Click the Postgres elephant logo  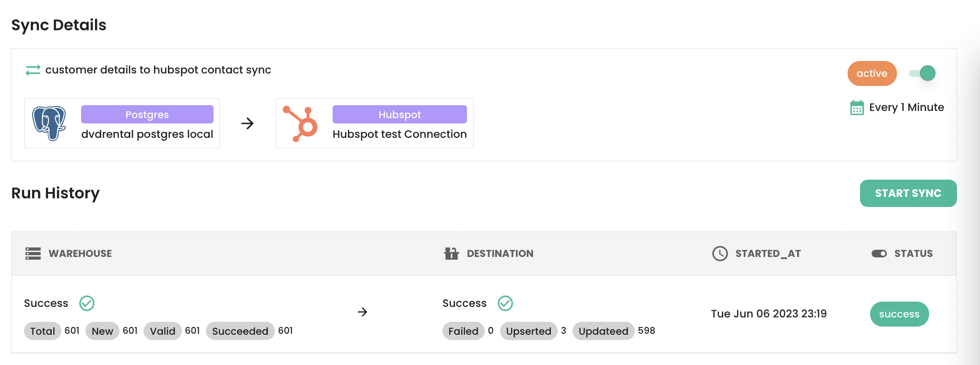[x=49, y=123]
